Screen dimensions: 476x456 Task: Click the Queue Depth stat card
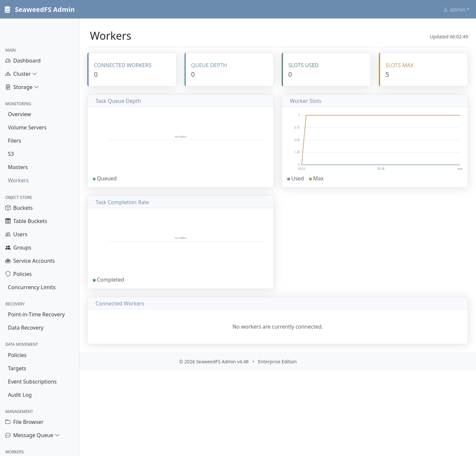(229, 69)
